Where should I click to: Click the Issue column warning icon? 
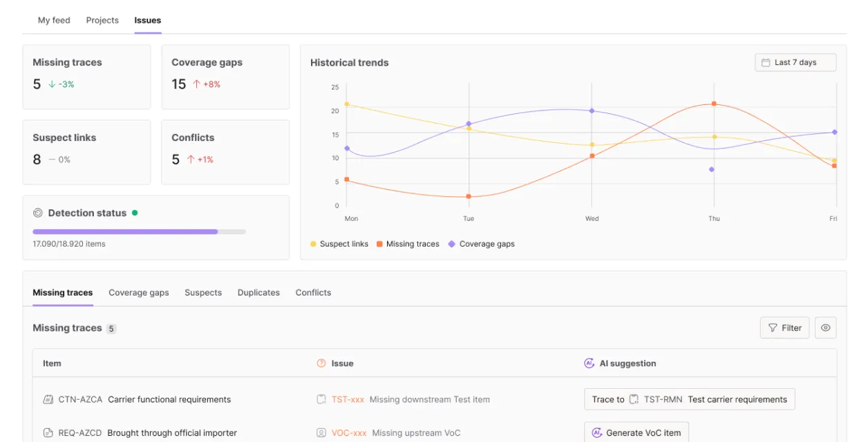[x=321, y=363]
